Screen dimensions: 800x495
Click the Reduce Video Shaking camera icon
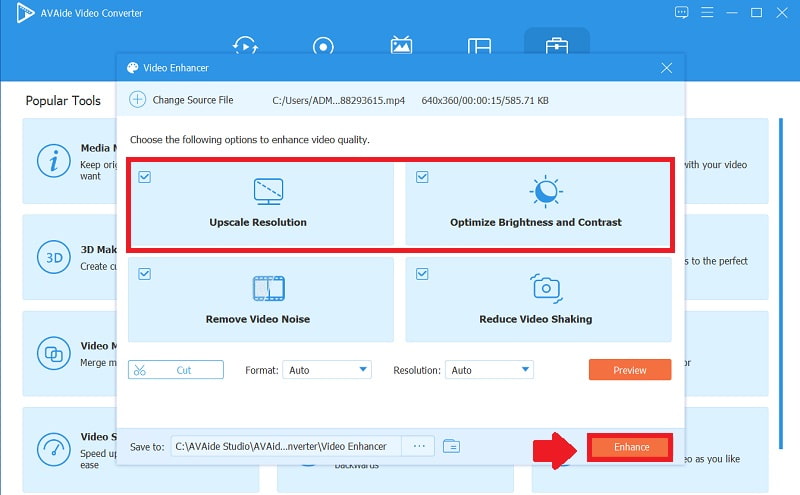(x=546, y=288)
